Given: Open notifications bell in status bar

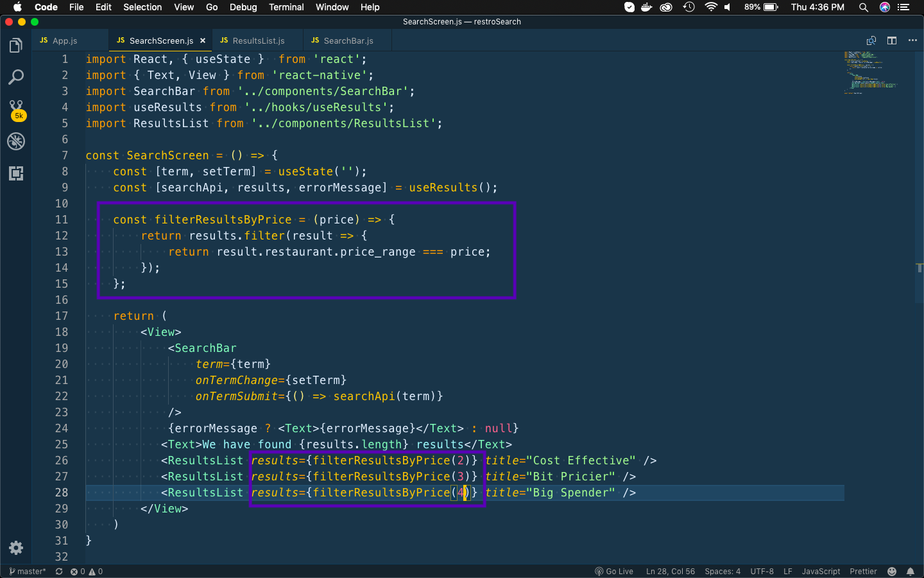Looking at the screenshot, I should click(x=911, y=571).
